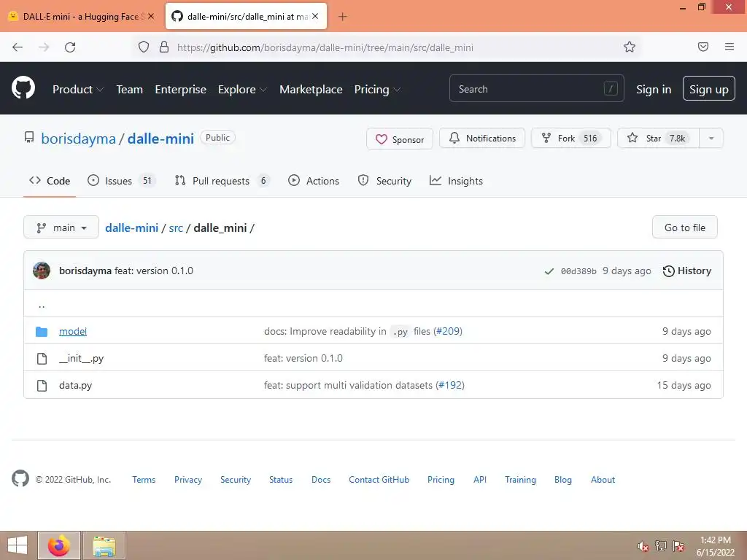
Task: Expand the Pricing menu dropdown
Action: [x=377, y=90]
